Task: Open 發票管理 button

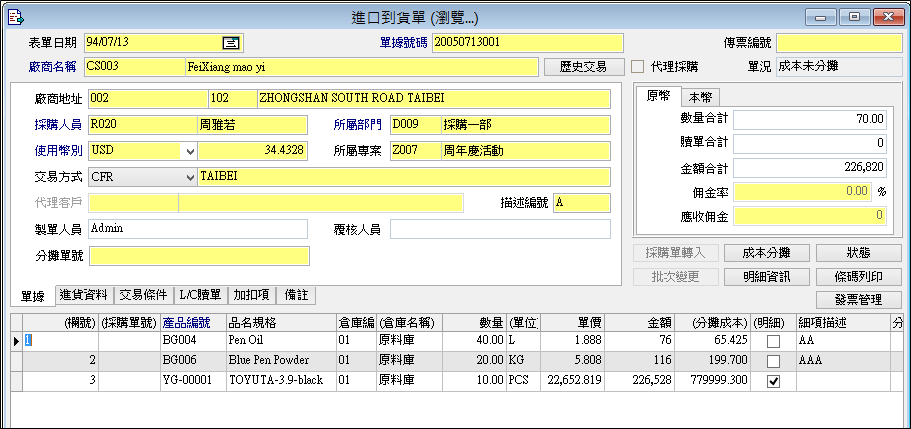Action: 859,299
